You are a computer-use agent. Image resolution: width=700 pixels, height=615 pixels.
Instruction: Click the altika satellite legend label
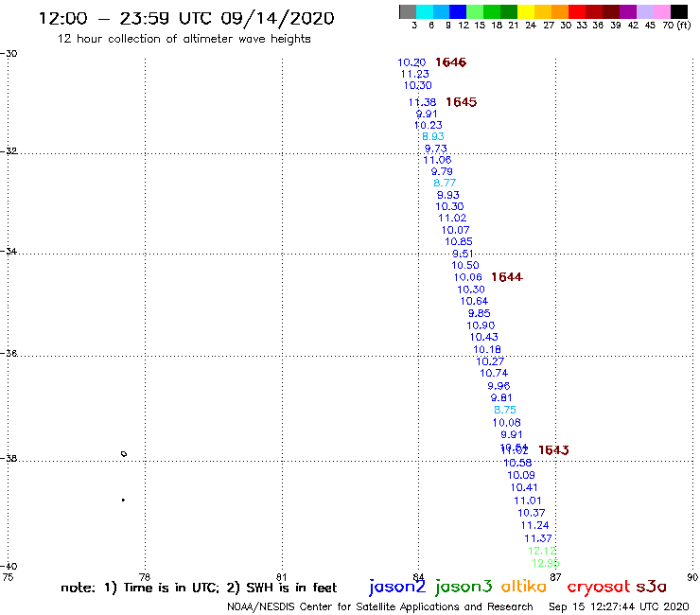[524, 587]
